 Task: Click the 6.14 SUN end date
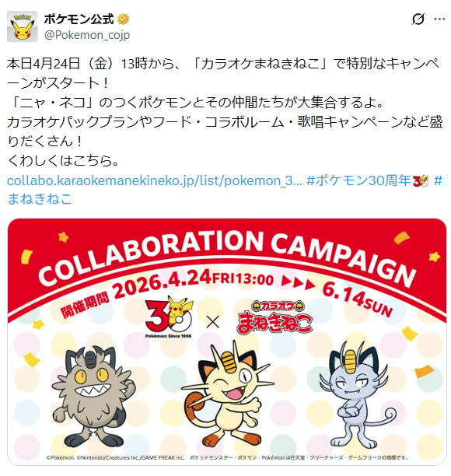tap(357, 299)
